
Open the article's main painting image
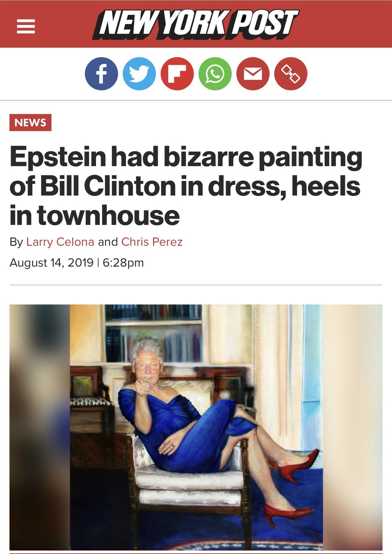(196, 427)
